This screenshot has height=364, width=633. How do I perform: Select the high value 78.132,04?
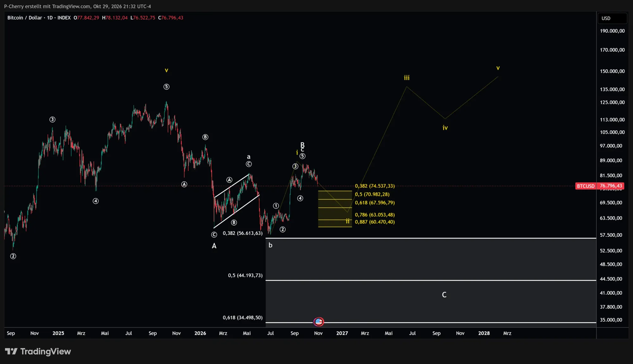(116, 18)
